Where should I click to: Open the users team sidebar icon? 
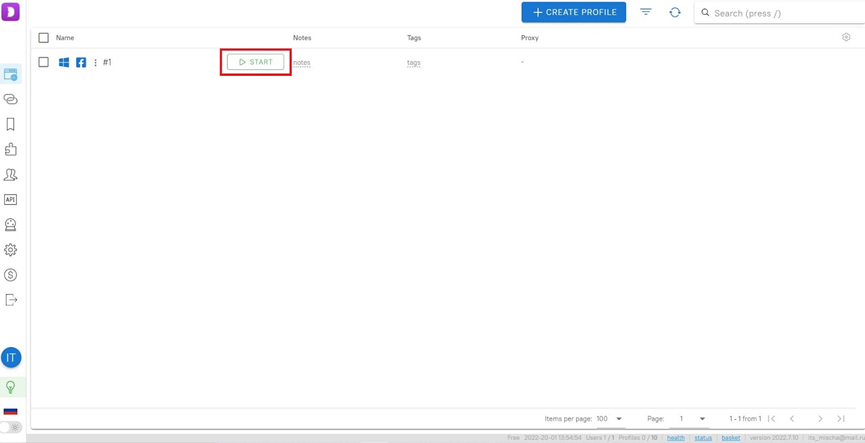tap(10, 175)
